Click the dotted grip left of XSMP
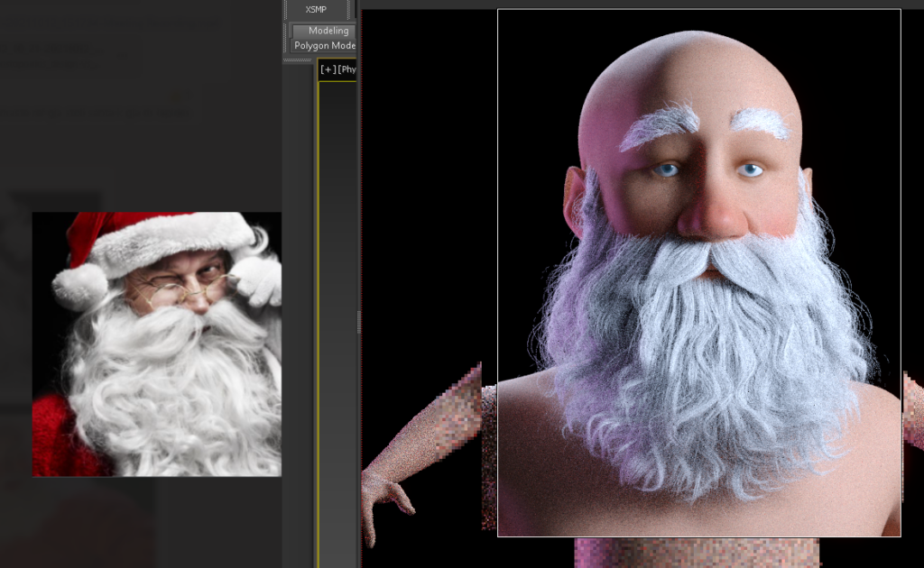Viewport: 924px width, 568px height. [286, 9]
